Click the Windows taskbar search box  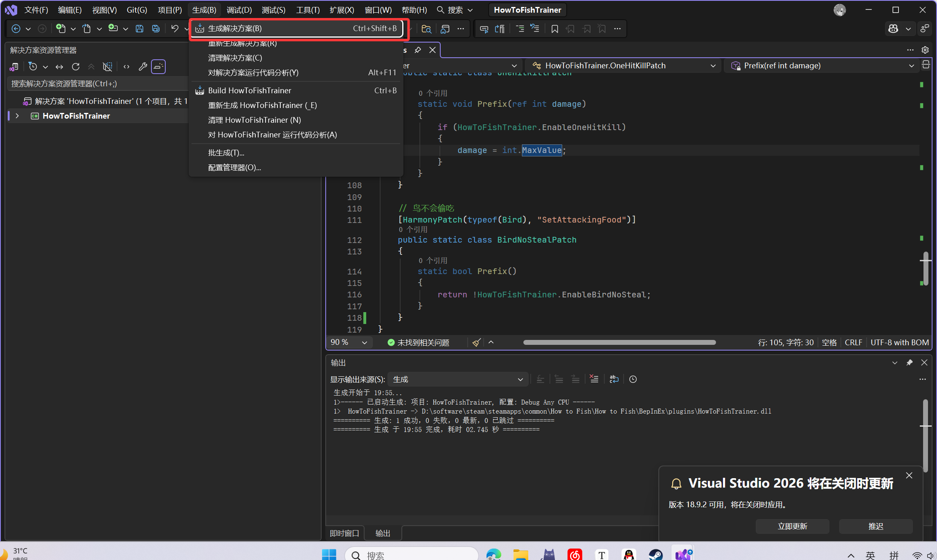click(412, 554)
